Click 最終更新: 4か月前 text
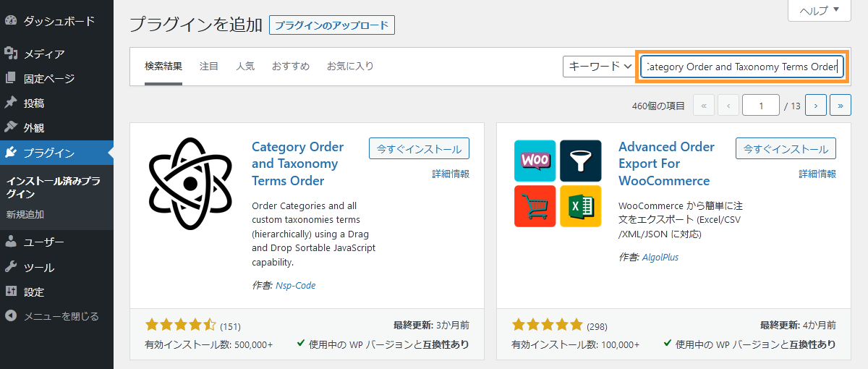868x369 pixels. coord(798,325)
